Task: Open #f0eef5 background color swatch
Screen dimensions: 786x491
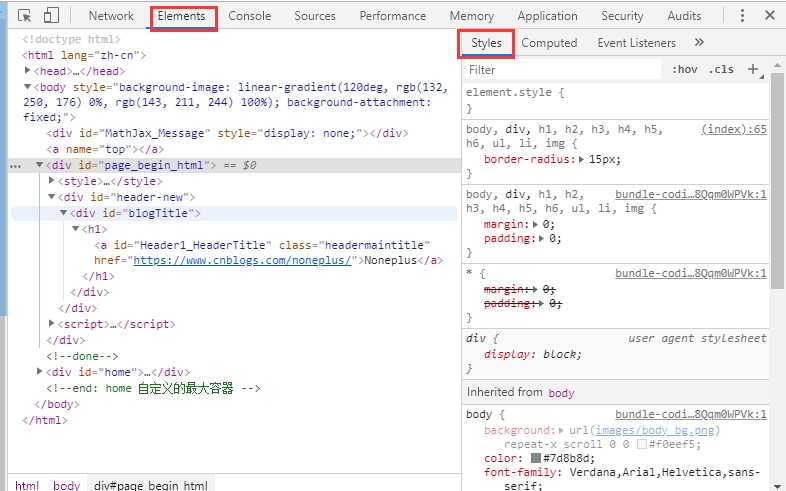Action: 642,444
